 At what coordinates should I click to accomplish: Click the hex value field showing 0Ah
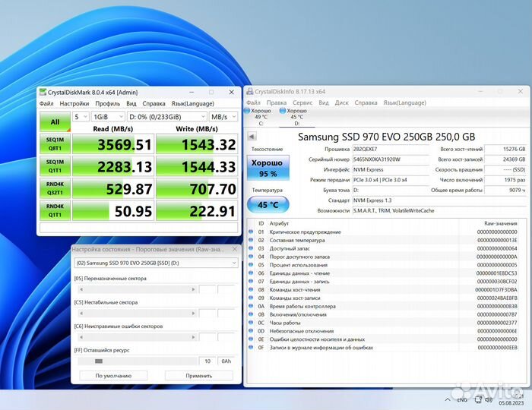coord(226,361)
